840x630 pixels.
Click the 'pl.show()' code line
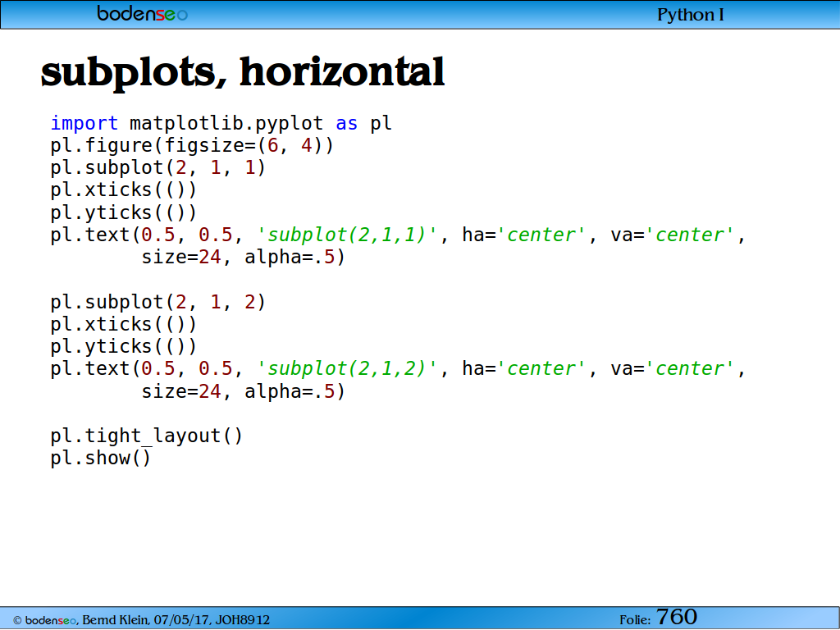pos(101,459)
